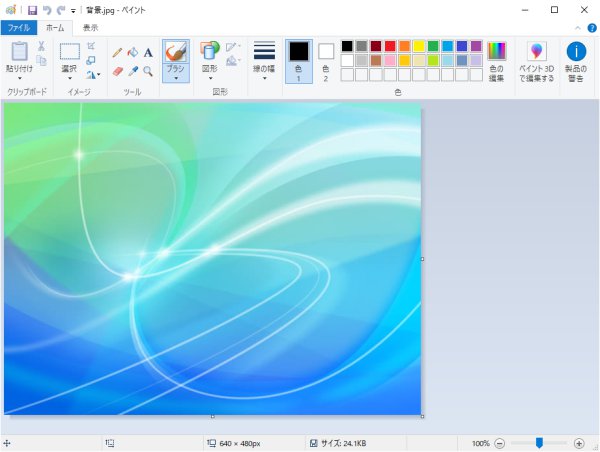Screen dimensions: 600x452
Task: Click the rectangular Select tool icon
Action: [70, 52]
